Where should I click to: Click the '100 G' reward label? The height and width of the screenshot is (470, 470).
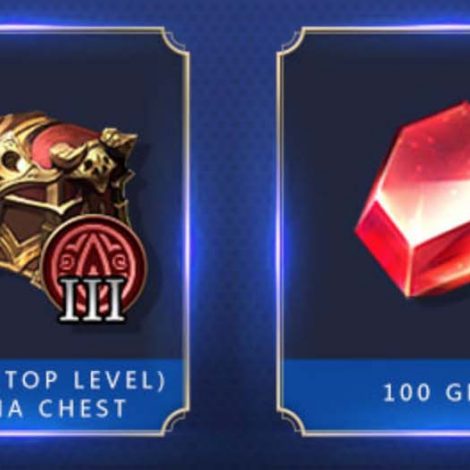[427, 393]
